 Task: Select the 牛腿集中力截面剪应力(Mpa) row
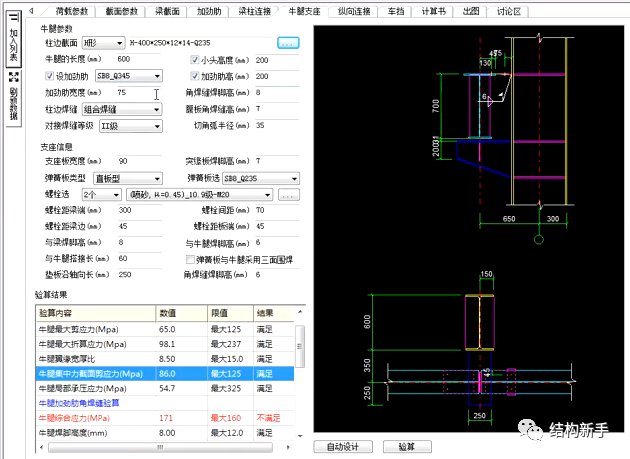pyautogui.click(x=165, y=373)
